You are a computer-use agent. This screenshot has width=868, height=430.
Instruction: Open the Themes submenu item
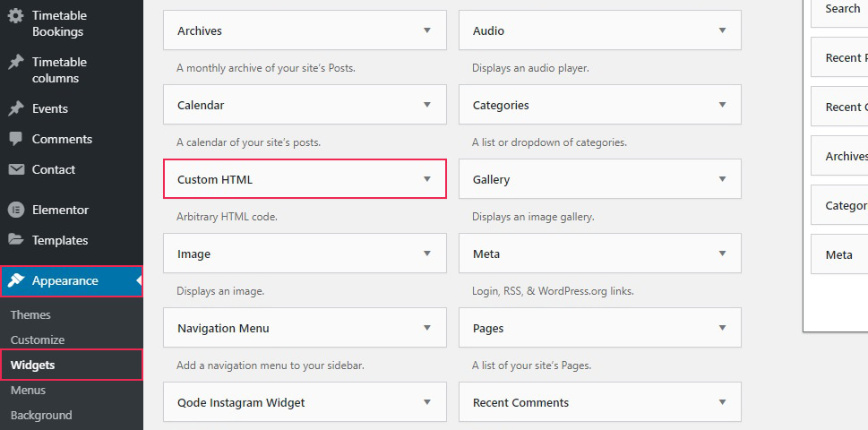(30, 315)
